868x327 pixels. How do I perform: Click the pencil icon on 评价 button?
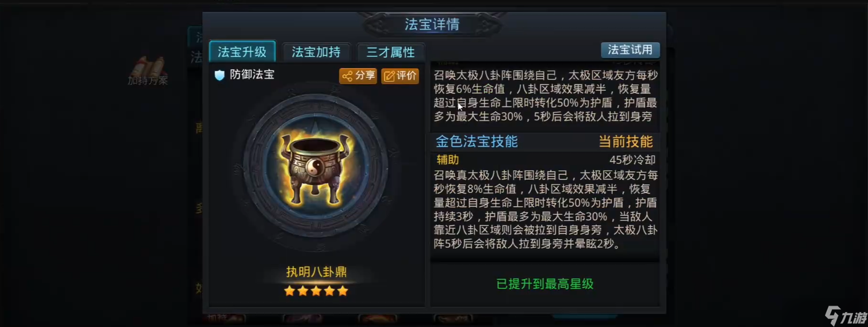tap(390, 76)
